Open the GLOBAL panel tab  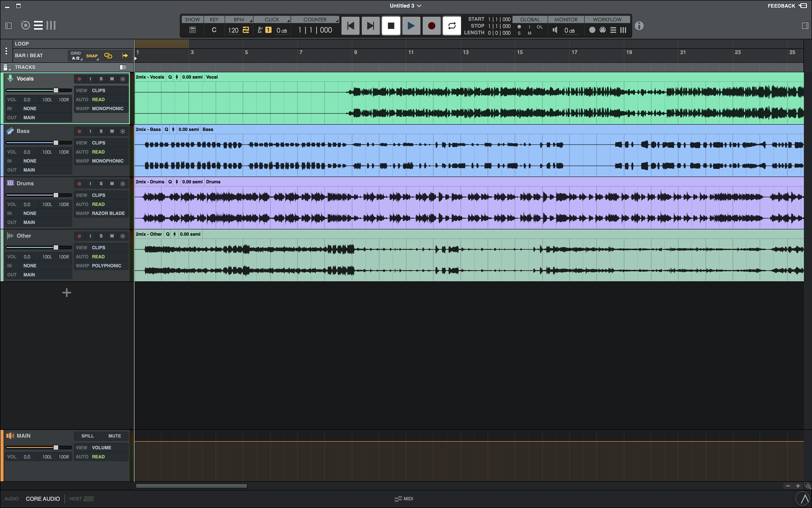(x=530, y=19)
